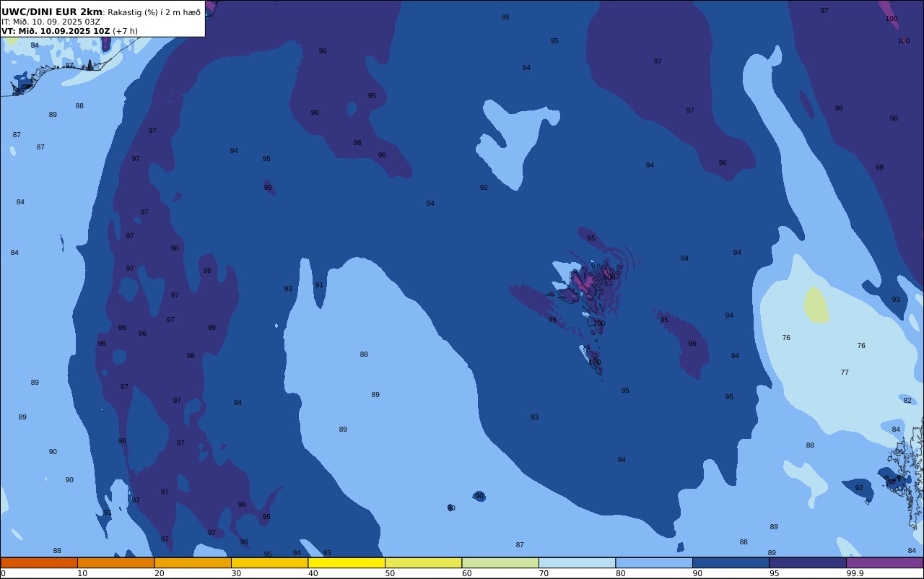
Task: Click the '70' legend tick label
Action: click(x=544, y=573)
